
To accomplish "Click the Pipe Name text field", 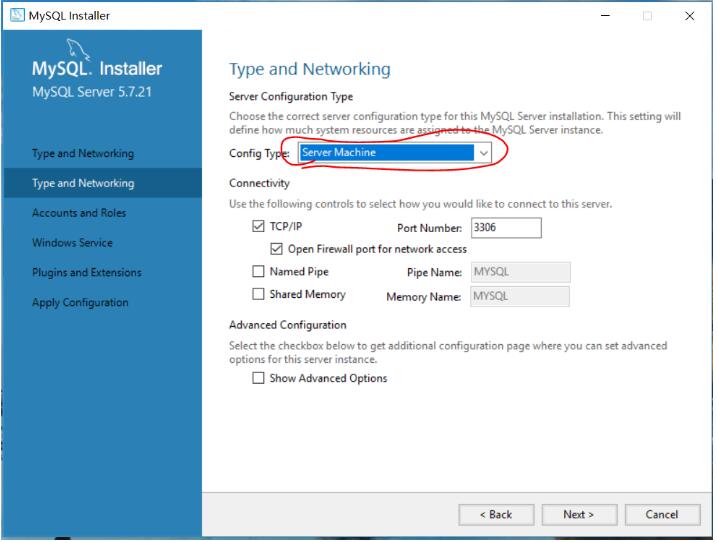I will coord(519,272).
